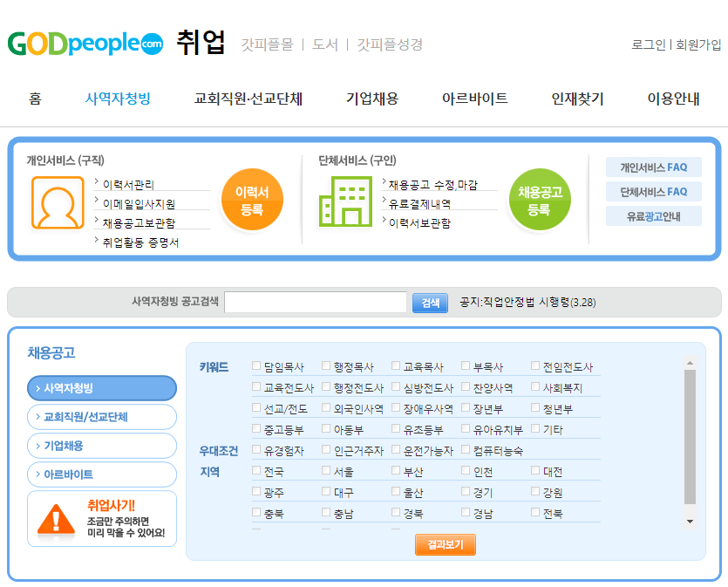
Task: Check the 행정목사 keyword checkbox
Action: pyautogui.click(x=326, y=365)
